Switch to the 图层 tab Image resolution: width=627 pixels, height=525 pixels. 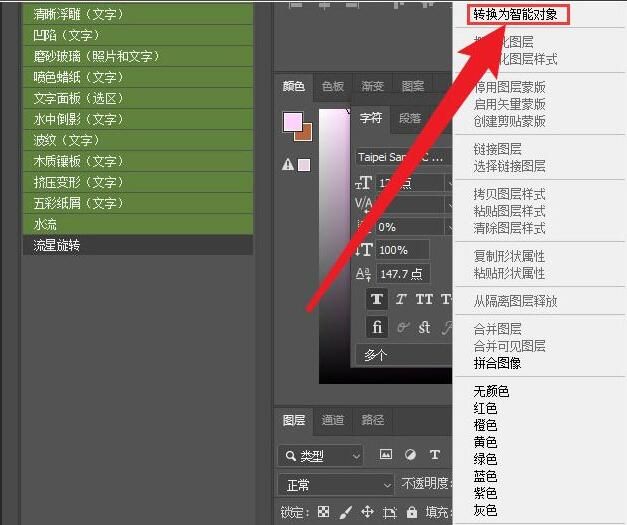294,420
